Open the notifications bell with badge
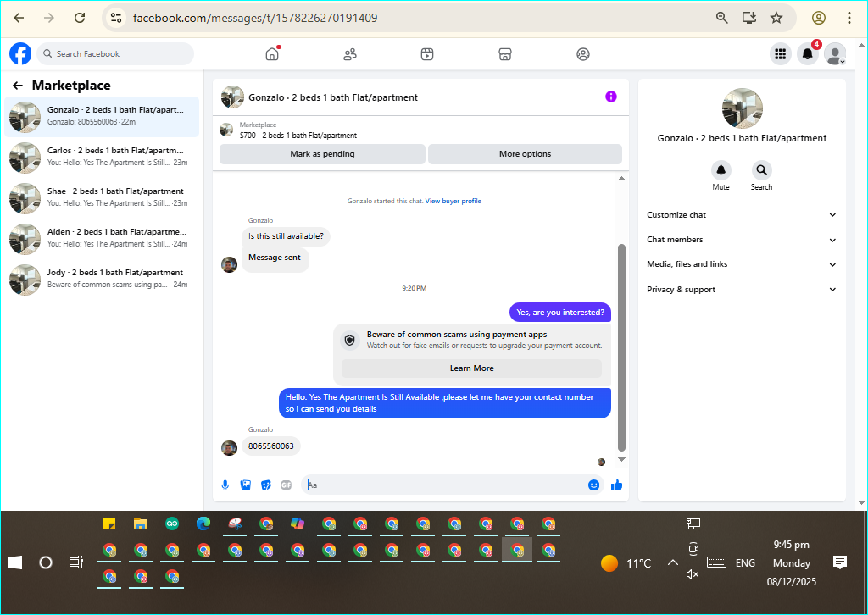The width and height of the screenshot is (868, 615). coord(808,53)
